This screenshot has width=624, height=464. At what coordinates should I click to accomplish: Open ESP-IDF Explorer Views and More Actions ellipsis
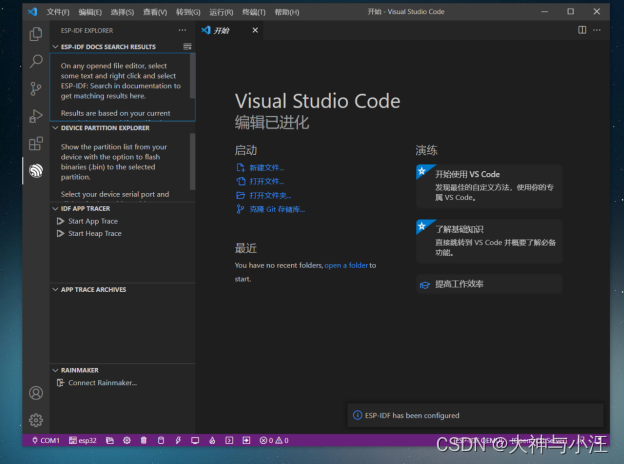(182, 30)
